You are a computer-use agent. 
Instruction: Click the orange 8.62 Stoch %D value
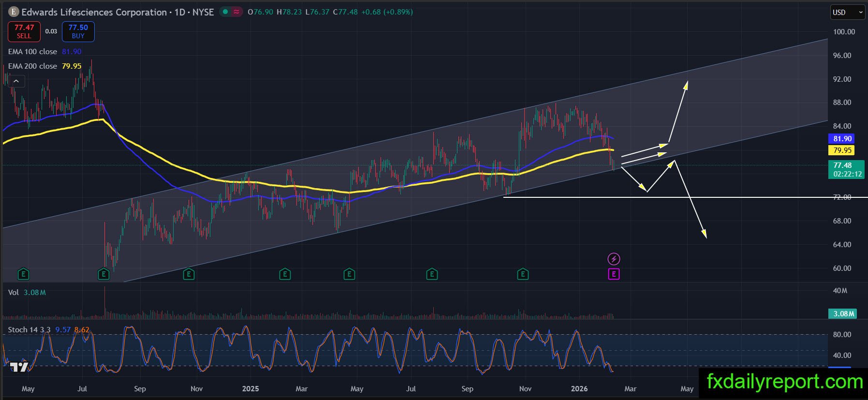coord(82,330)
